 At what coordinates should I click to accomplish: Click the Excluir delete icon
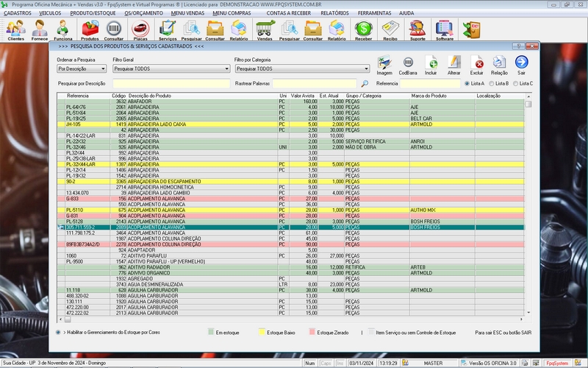coord(476,64)
